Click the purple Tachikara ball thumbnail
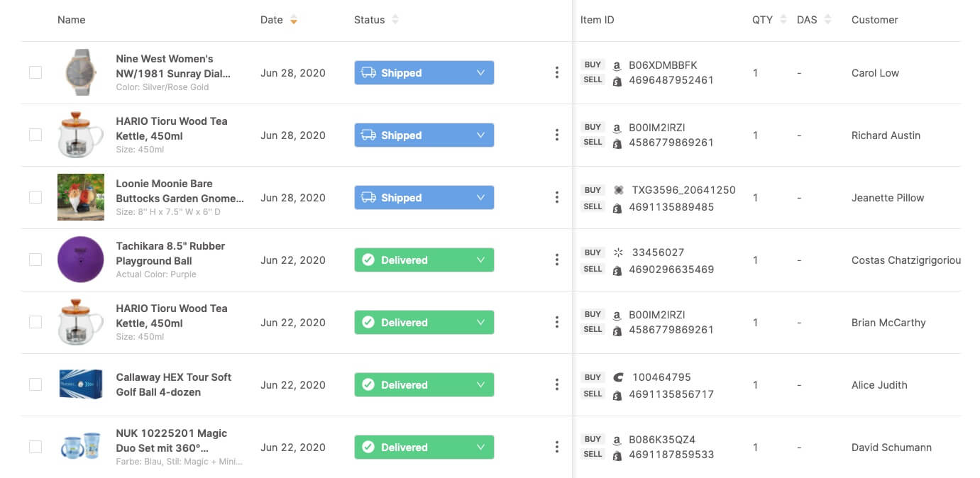 click(80, 260)
